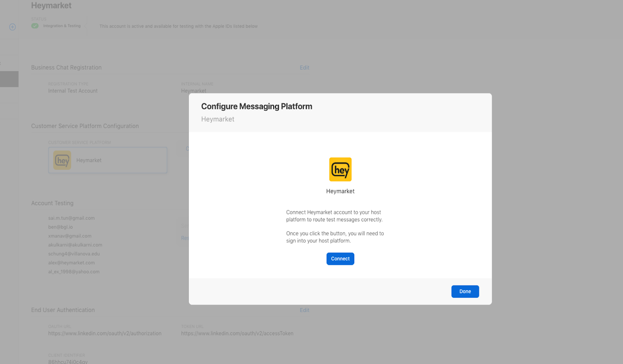
Task: Click the blue Connect button
Action: (x=340, y=259)
